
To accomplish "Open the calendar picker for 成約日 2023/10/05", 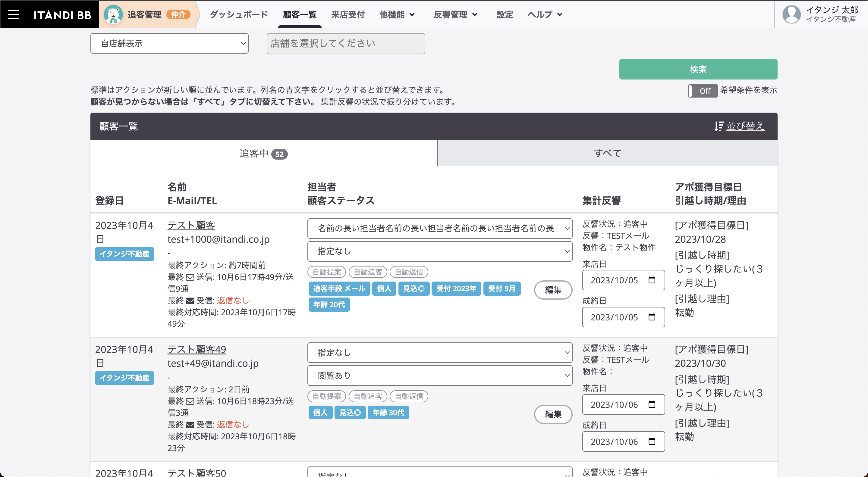I will (x=652, y=317).
